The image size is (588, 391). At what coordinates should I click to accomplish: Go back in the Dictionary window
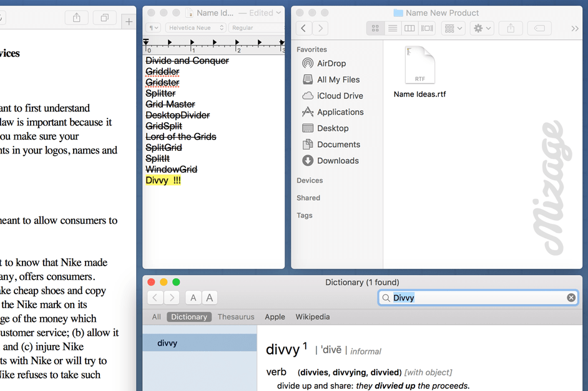point(155,297)
